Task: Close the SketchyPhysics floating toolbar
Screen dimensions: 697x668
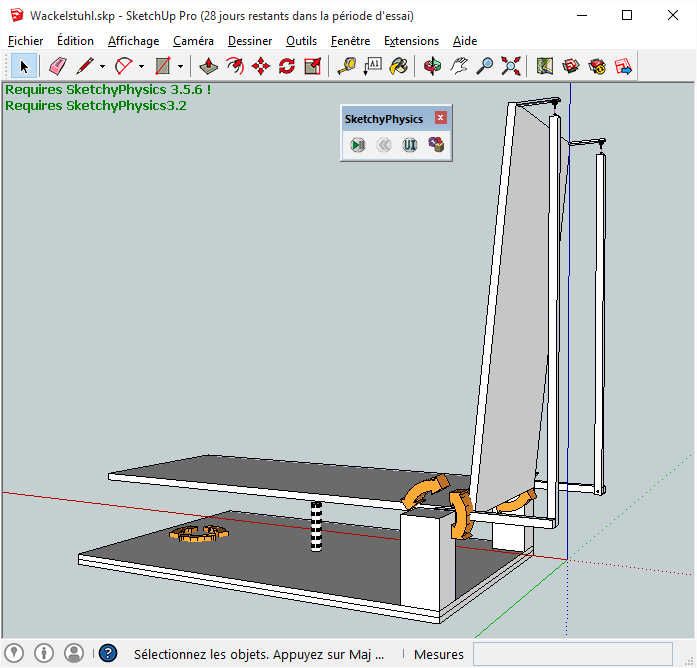Action: point(441,118)
